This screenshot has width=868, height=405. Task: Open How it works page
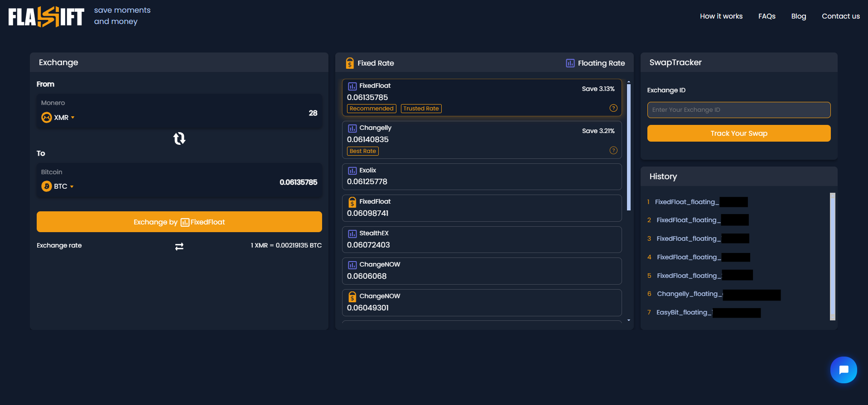click(721, 16)
